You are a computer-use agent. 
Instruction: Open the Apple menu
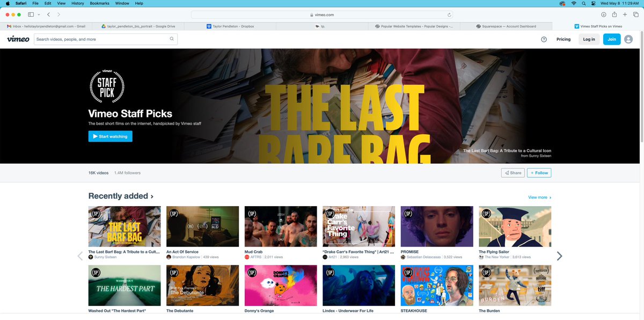click(x=8, y=3)
